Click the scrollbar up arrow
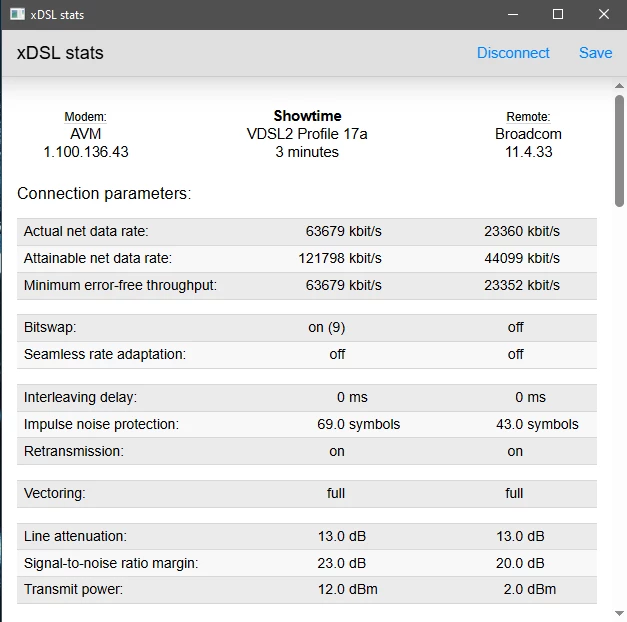The height and width of the screenshot is (622, 627). point(620,87)
